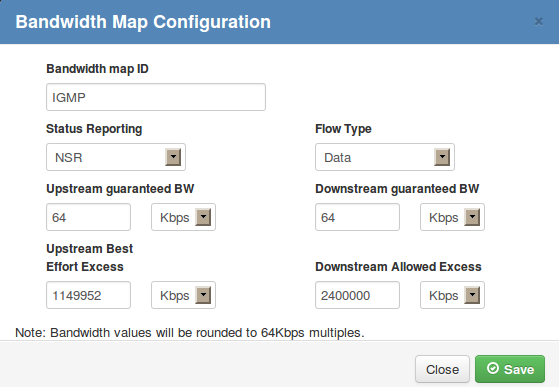This screenshot has height=387, width=559.
Task: Click the 64Kbps multiples note text
Action: pyautogui.click(x=190, y=333)
